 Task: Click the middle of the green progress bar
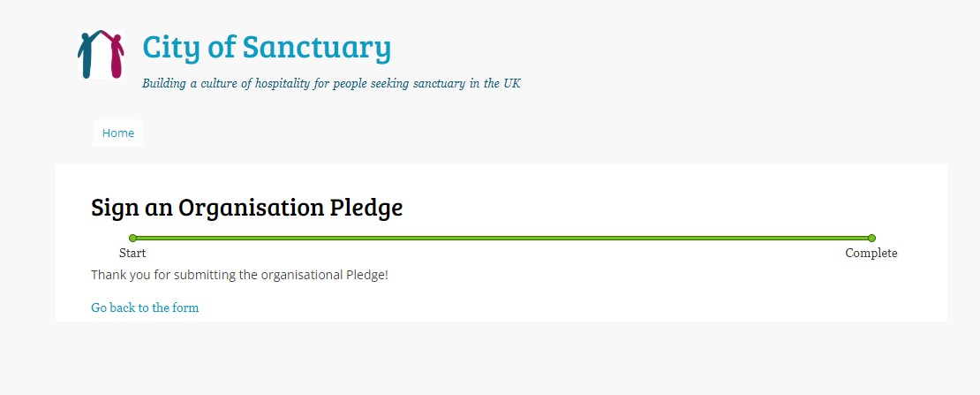coord(501,238)
